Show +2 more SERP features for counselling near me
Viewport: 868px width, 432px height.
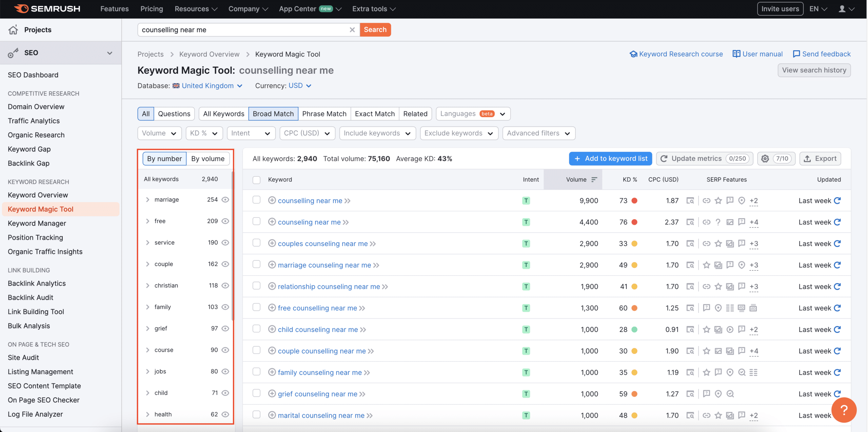pyautogui.click(x=753, y=201)
